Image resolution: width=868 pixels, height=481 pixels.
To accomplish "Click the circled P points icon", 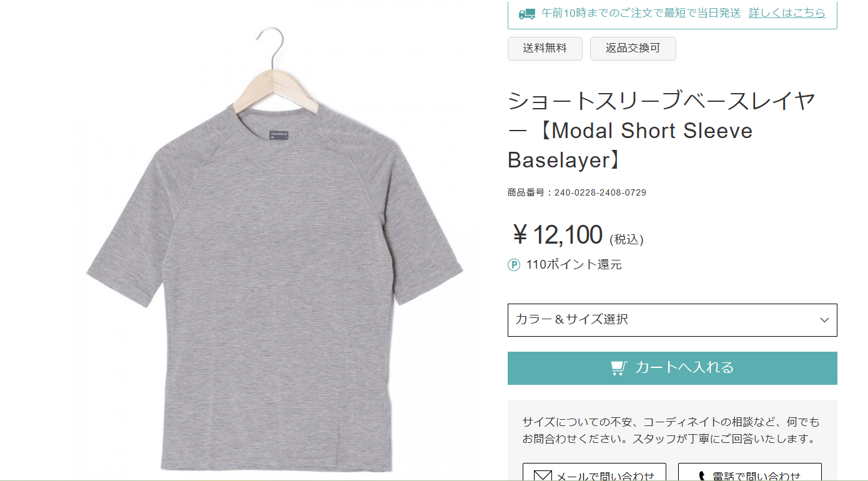I will coord(514,265).
